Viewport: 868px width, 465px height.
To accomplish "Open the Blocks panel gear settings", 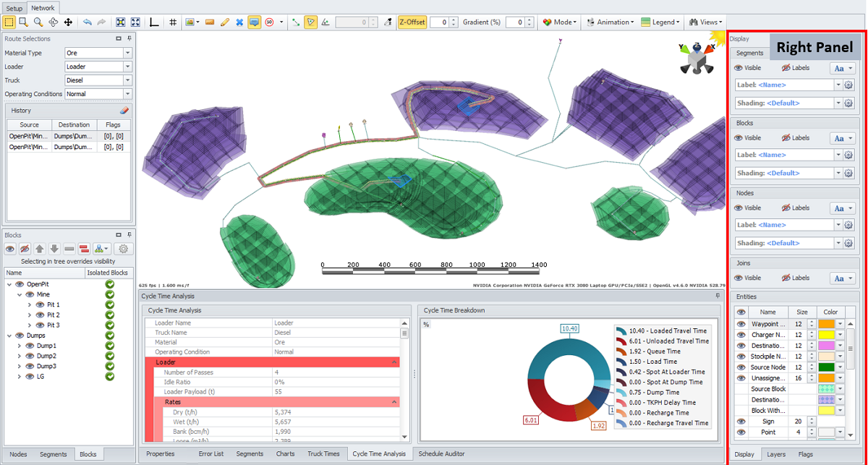I will (x=124, y=249).
